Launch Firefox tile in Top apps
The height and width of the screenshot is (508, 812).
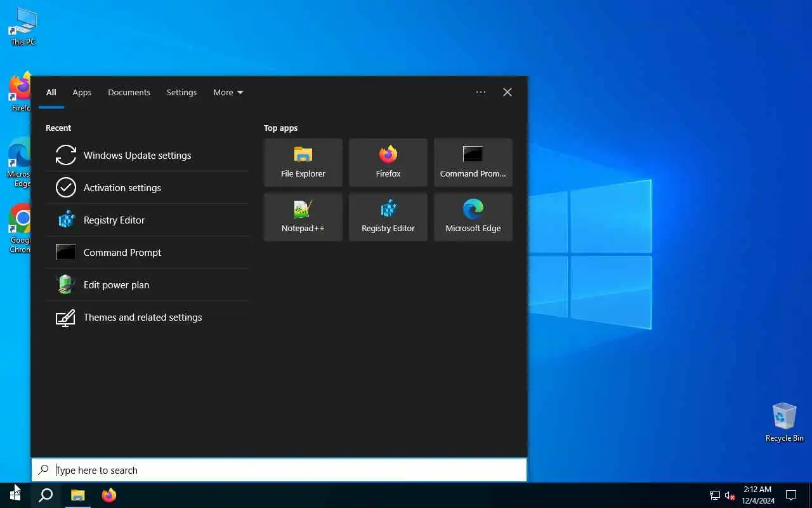pyautogui.click(x=388, y=163)
